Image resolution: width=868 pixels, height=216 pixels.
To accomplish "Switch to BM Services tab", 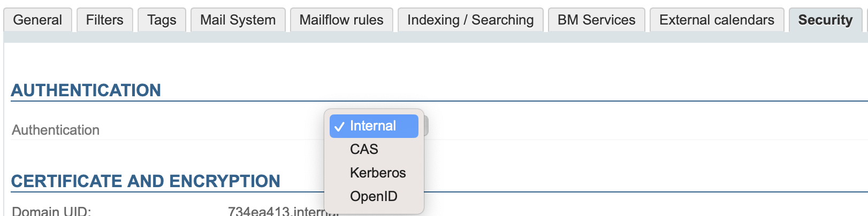I will pos(596,20).
